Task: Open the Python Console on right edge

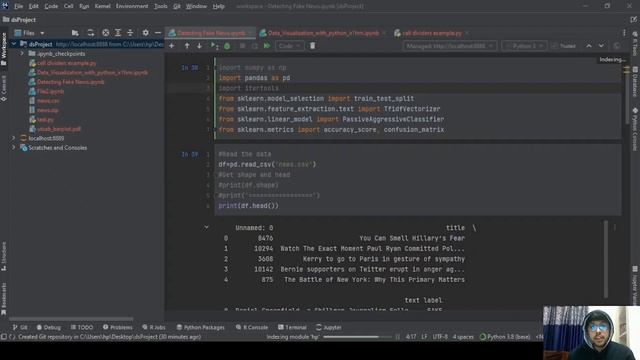Action: 635,129
